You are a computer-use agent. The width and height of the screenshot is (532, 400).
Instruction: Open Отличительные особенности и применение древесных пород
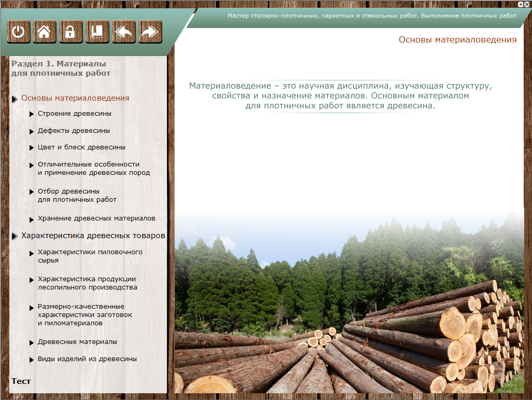(x=93, y=168)
